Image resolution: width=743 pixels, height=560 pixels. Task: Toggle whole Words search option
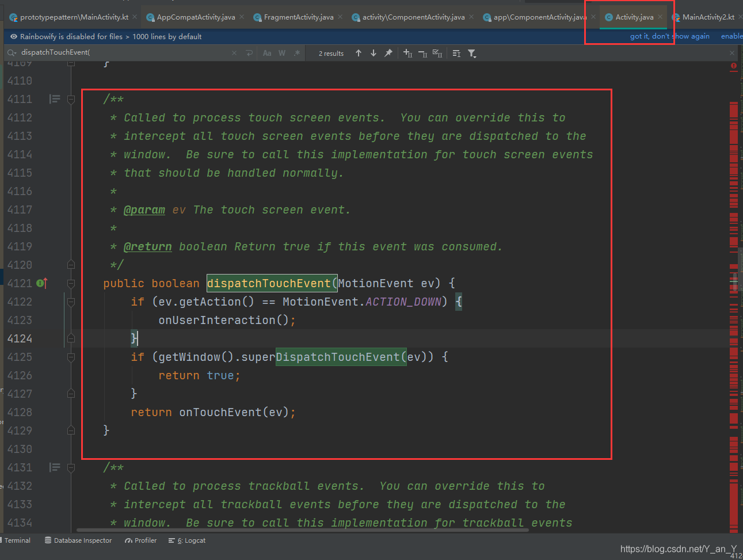[x=282, y=53]
